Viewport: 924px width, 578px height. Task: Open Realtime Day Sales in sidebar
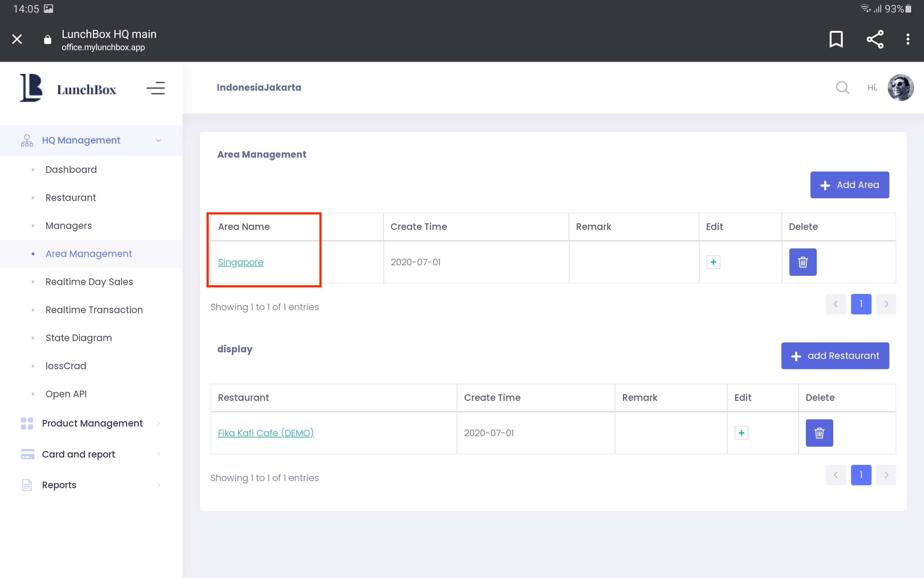(x=89, y=282)
